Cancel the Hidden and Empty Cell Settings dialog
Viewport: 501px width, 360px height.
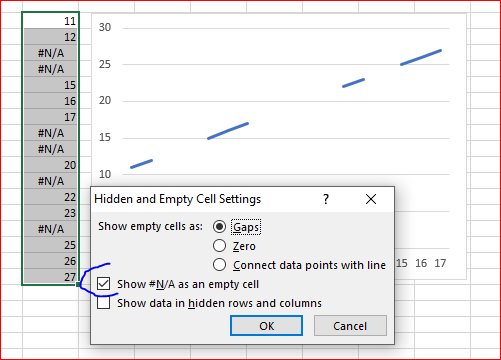tap(350, 326)
